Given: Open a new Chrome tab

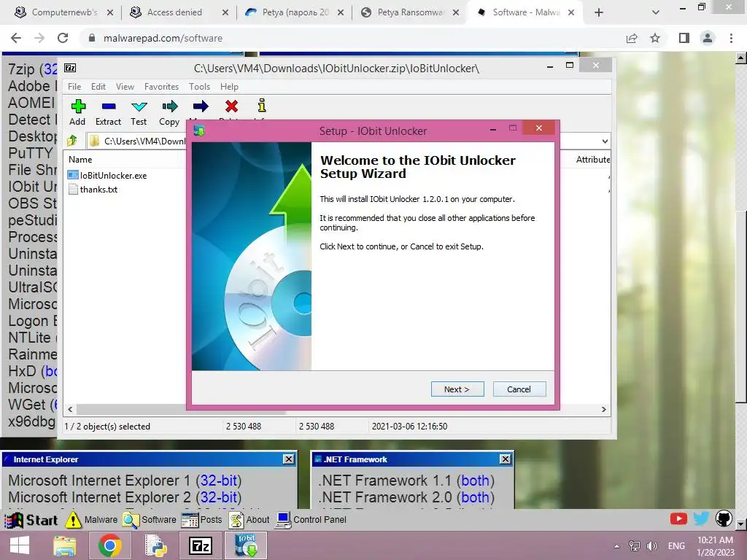Looking at the screenshot, I should click(599, 12).
